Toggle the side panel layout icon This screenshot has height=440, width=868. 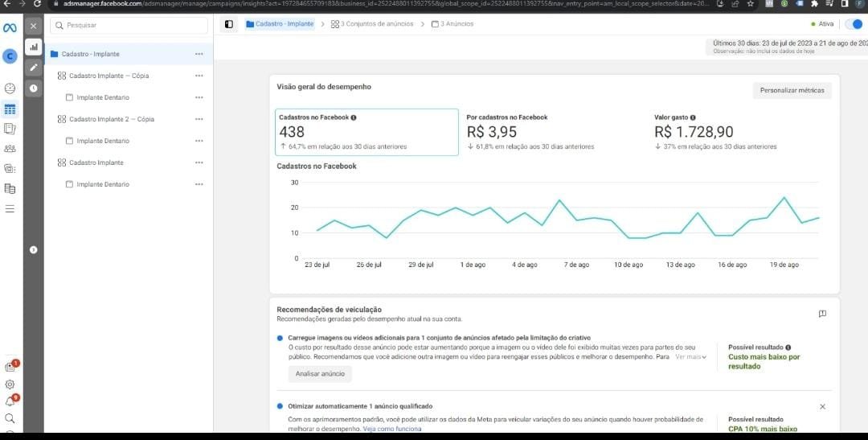tap(229, 24)
